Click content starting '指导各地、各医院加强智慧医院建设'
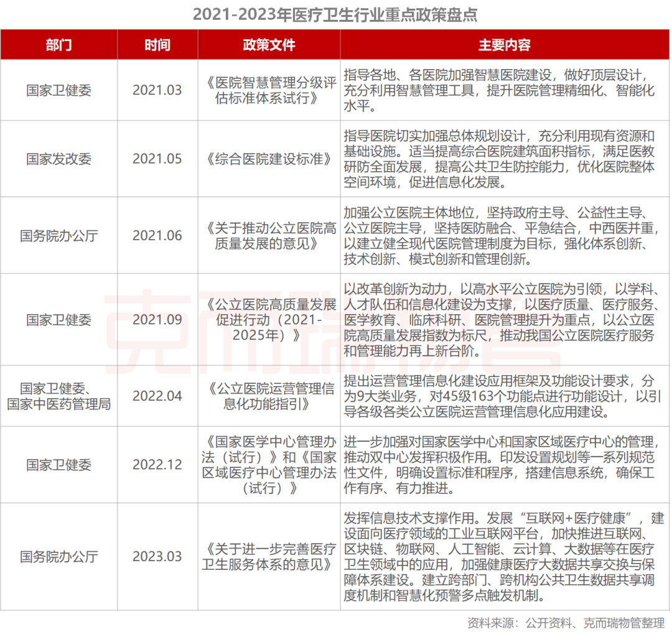672x637 pixels. [505, 90]
